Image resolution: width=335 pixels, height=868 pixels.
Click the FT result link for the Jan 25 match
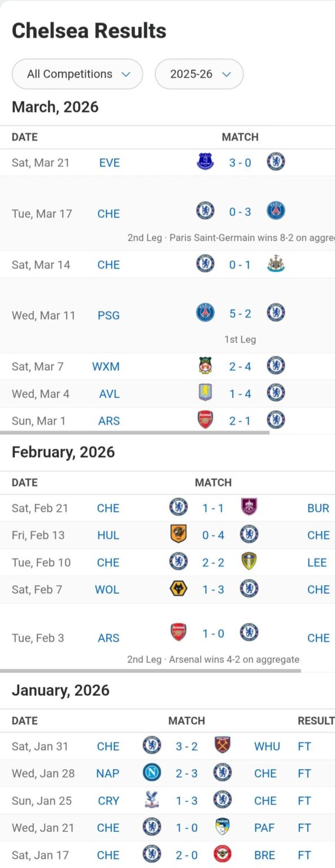(304, 800)
